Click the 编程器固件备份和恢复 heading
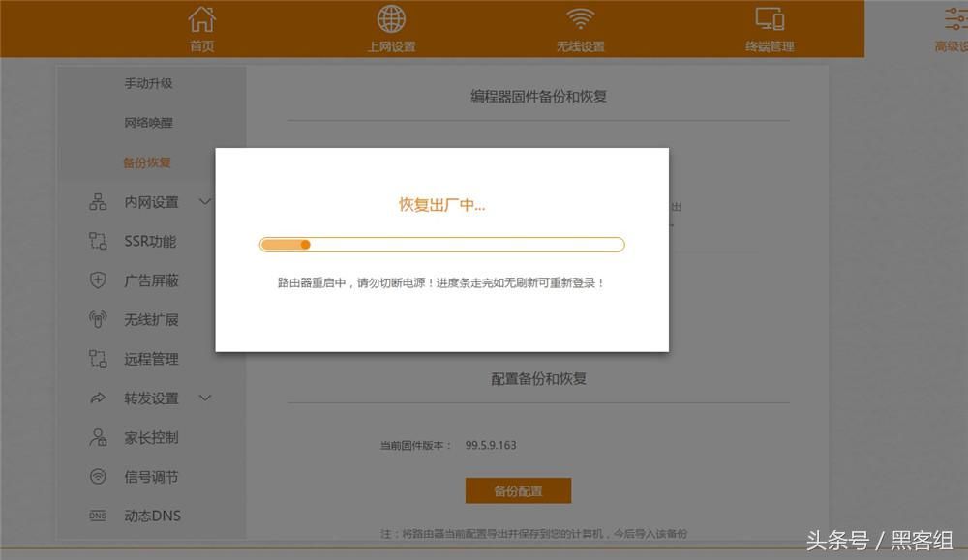This screenshot has height=560, width=968. (538, 96)
